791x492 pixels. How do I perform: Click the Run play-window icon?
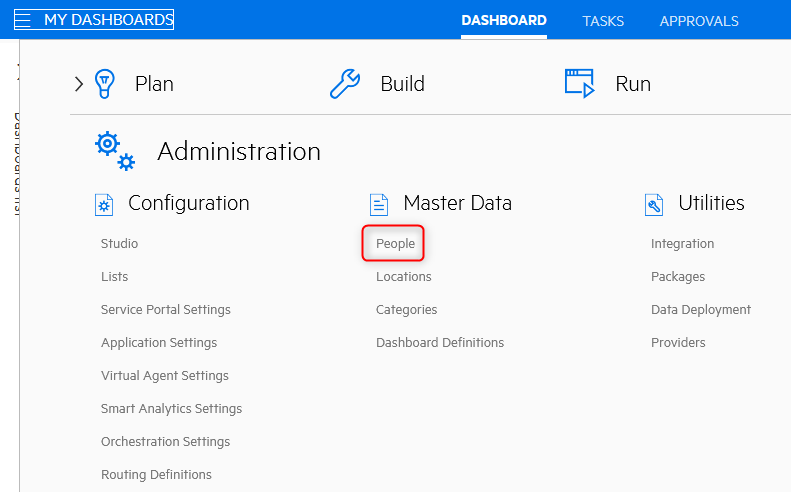[580, 84]
